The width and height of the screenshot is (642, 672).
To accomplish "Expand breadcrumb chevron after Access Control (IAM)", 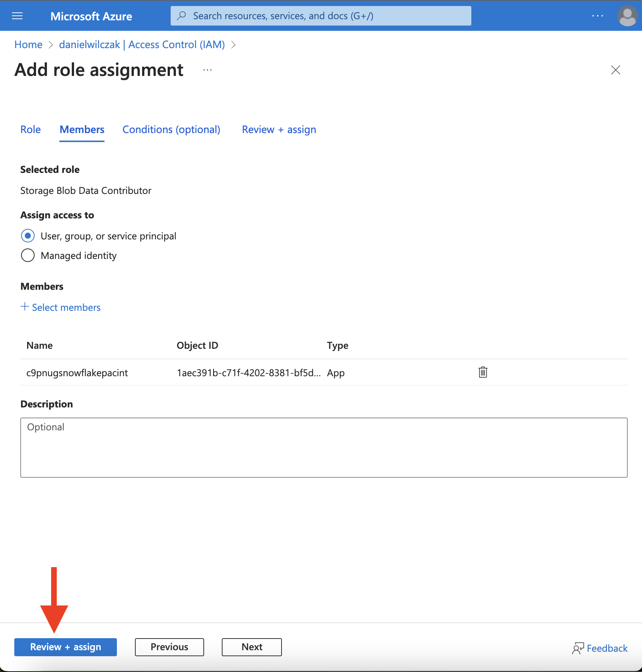I will 233,45.
